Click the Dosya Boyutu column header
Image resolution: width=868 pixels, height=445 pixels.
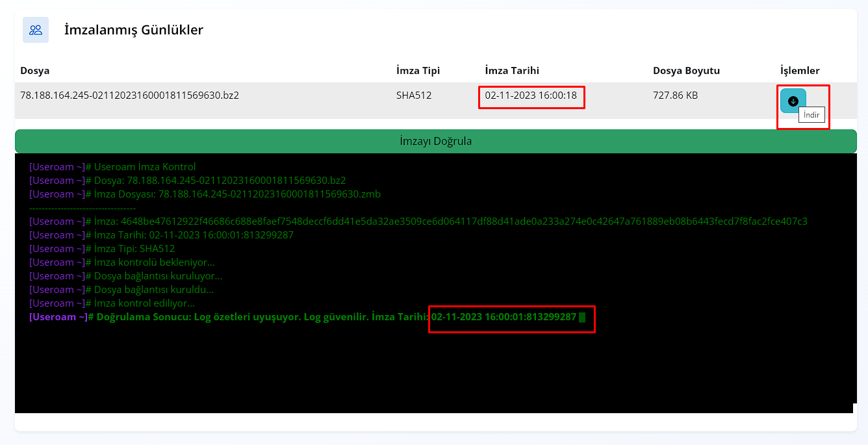[x=686, y=71]
